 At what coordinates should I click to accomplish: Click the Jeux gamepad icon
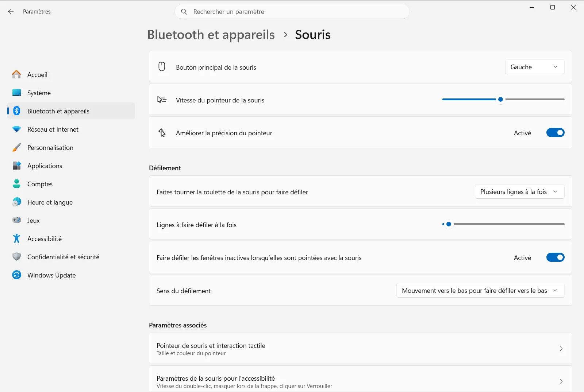(16, 220)
